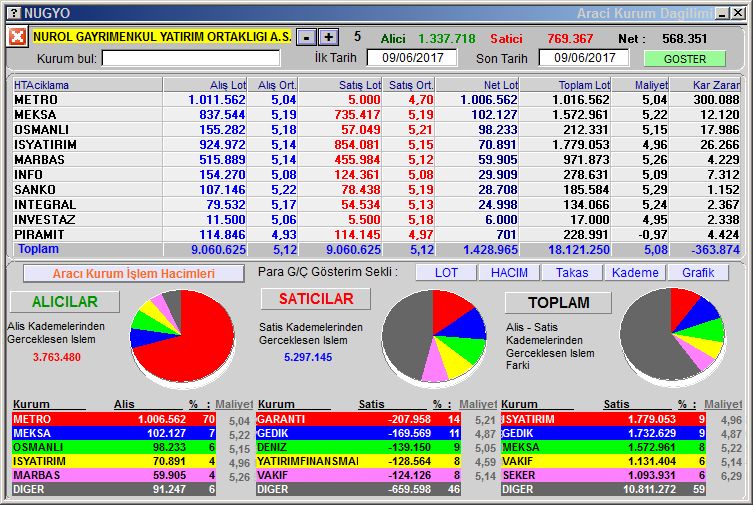Click the VAKIF -124.126 sellers row
The width and height of the screenshot is (753, 505).
click(358, 475)
